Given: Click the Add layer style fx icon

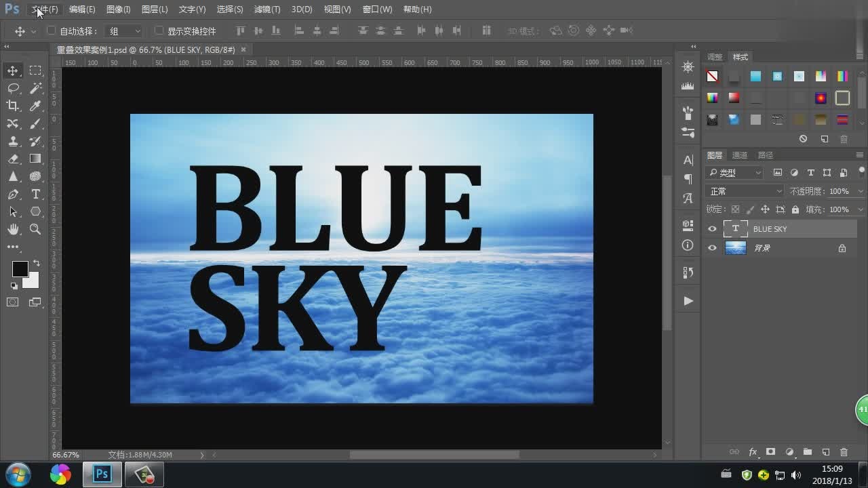Looking at the screenshot, I should pos(753,452).
